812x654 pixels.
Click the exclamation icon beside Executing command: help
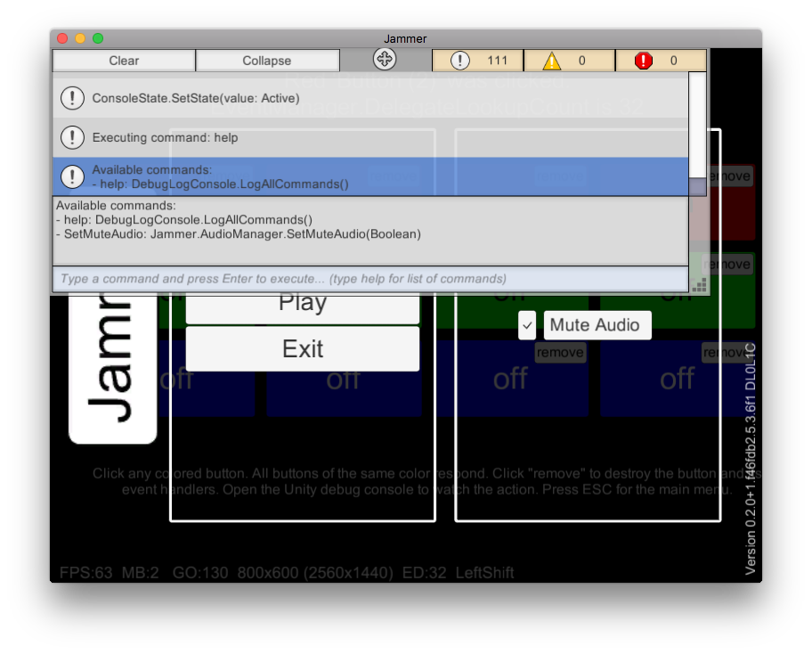pyautogui.click(x=72, y=137)
